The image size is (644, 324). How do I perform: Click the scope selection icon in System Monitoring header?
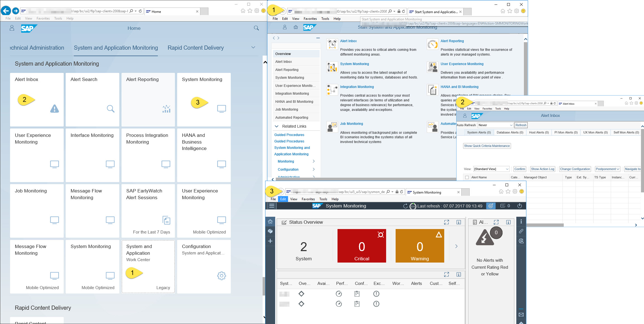(x=491, y=206)
